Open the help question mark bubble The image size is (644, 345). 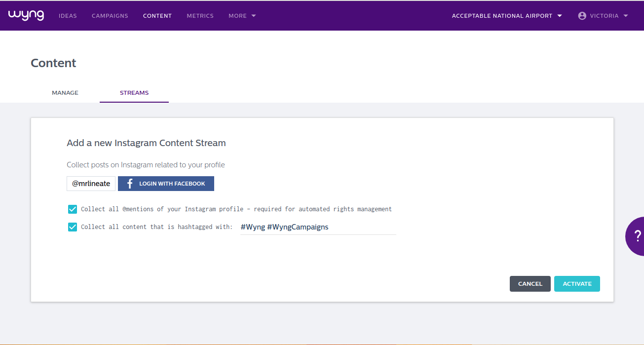click(x=635, y=236)
